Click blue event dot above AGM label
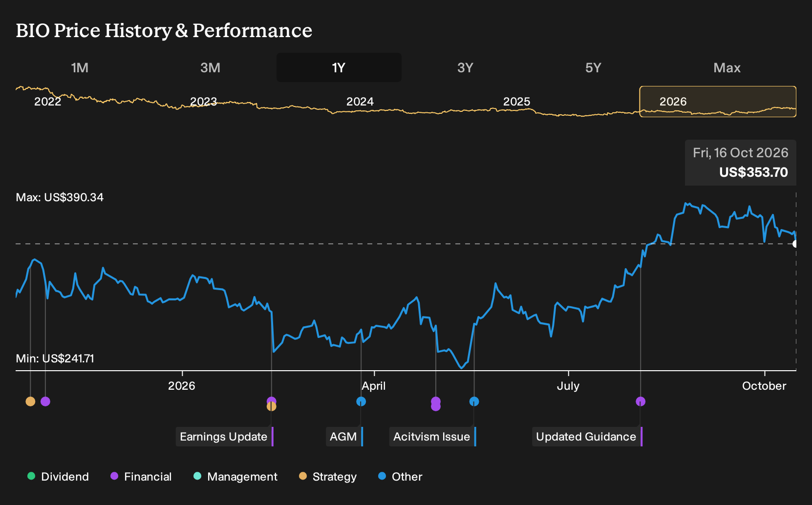The image size is (812, 505). 361,401
